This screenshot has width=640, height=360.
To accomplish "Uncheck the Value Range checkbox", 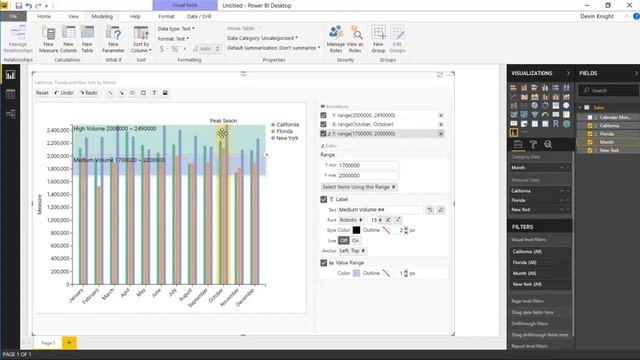I will (x=324, y=263).
